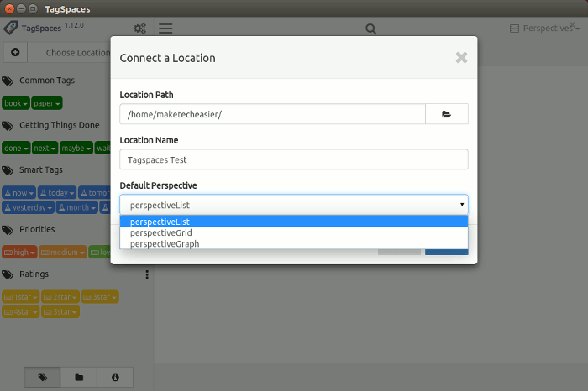
Task: Close the Connect a Location dialog
Action: [462, 58]
